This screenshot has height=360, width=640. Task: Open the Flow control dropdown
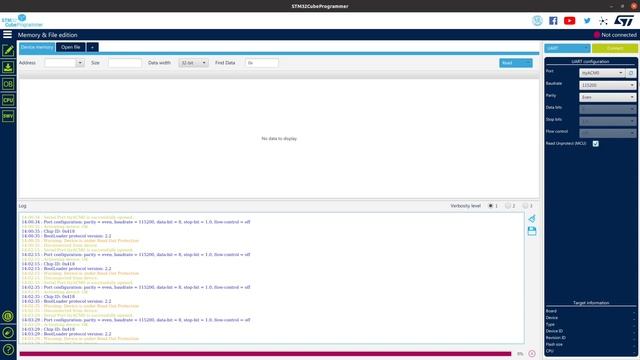coord(607,133)
